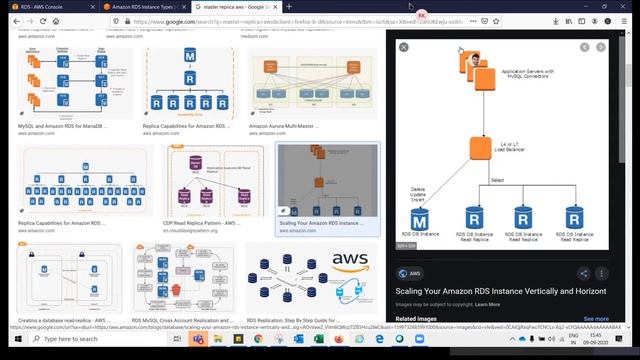Close the Amazon RDS Instance Types tab
Viewport: 640px width, 360px height.
[x=184, y=7]
